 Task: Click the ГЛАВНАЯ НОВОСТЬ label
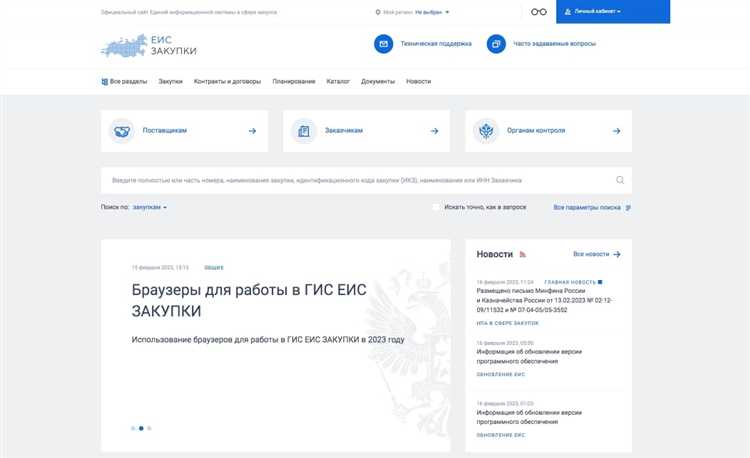pyautogui.click(x=570, y=283)
